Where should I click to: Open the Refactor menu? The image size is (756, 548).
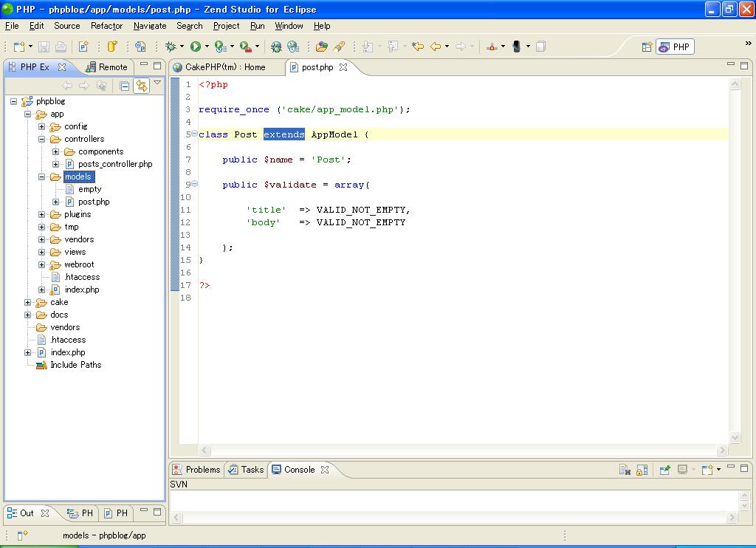point(106,26)
